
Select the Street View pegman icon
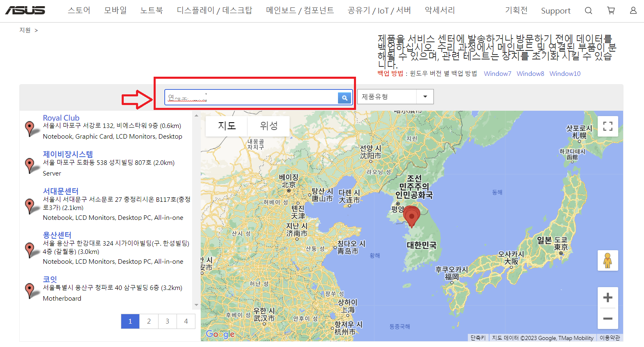click(608, 260)
